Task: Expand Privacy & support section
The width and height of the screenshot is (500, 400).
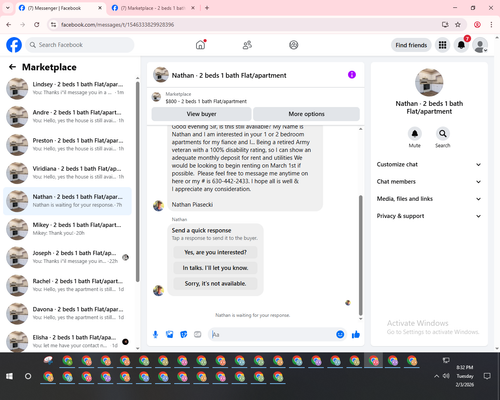Action: point(429,216)
